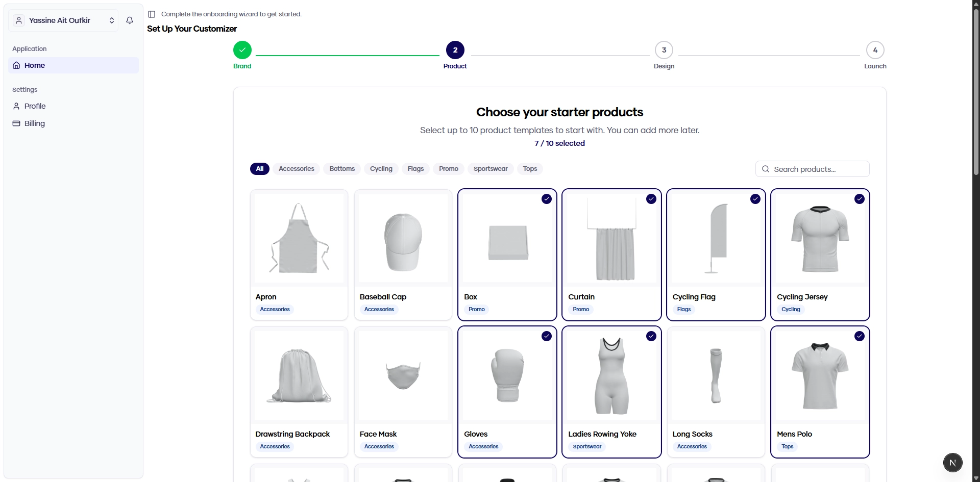Deselect the Box product checkmark
The width and height of the screenshot is (980, 482).
547,199
